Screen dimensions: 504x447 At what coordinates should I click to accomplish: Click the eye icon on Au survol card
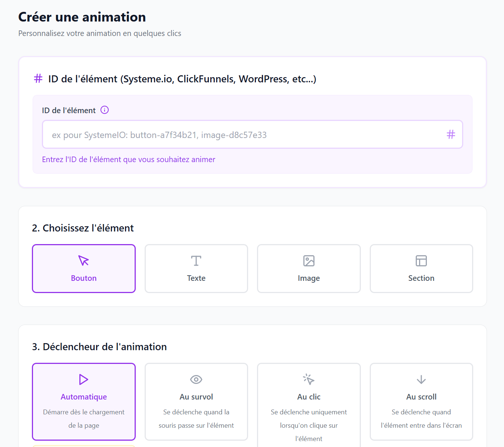coord(196,379)
